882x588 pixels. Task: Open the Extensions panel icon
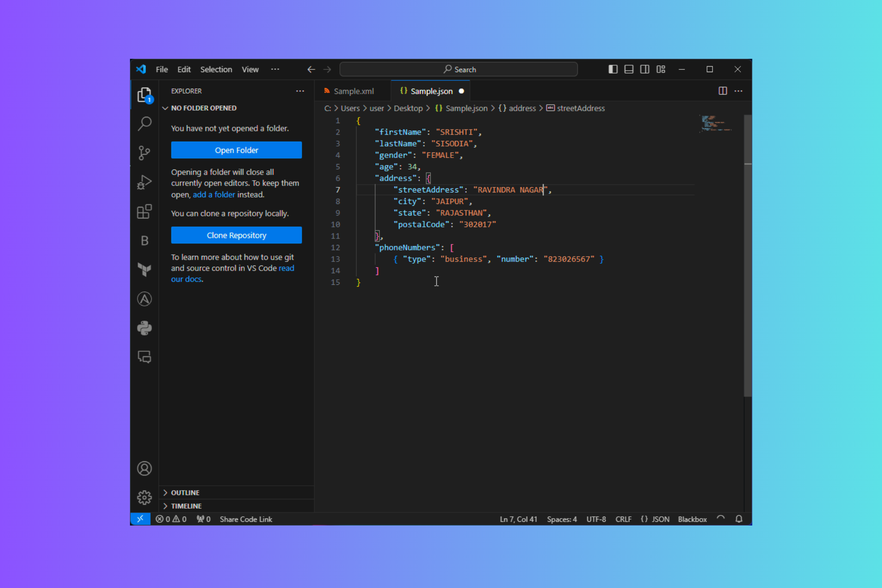coord(144,212)
